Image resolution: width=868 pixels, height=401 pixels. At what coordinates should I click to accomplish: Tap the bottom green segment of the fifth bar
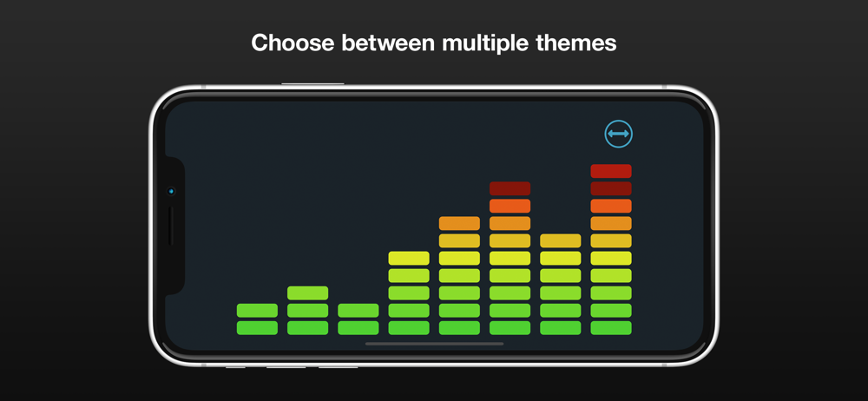coord(459,327)
